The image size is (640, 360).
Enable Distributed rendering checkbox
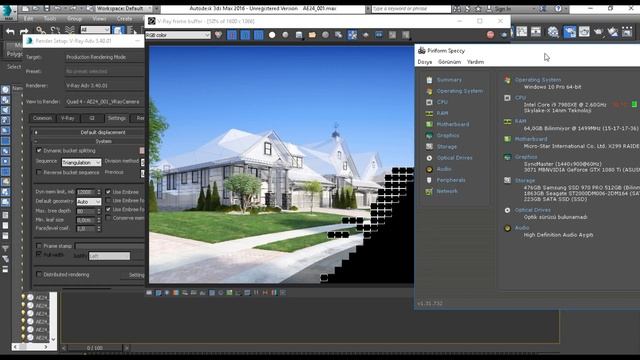pyautogui.click(x=39, y=274)
